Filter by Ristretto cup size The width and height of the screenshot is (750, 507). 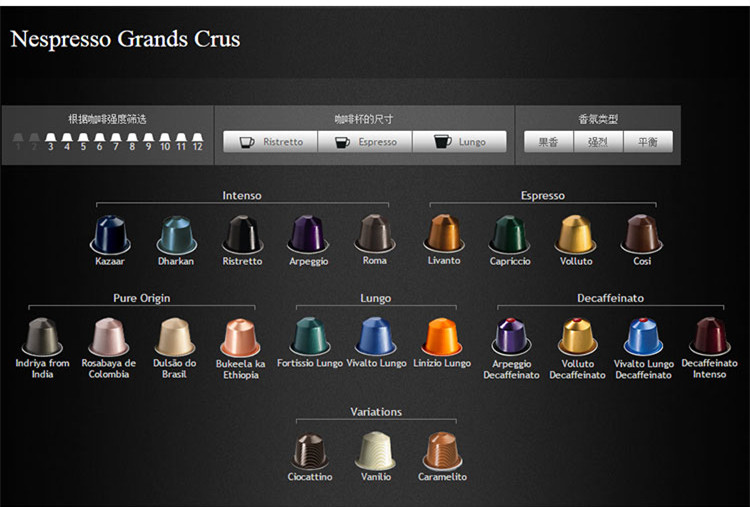(x=270, y=142)
